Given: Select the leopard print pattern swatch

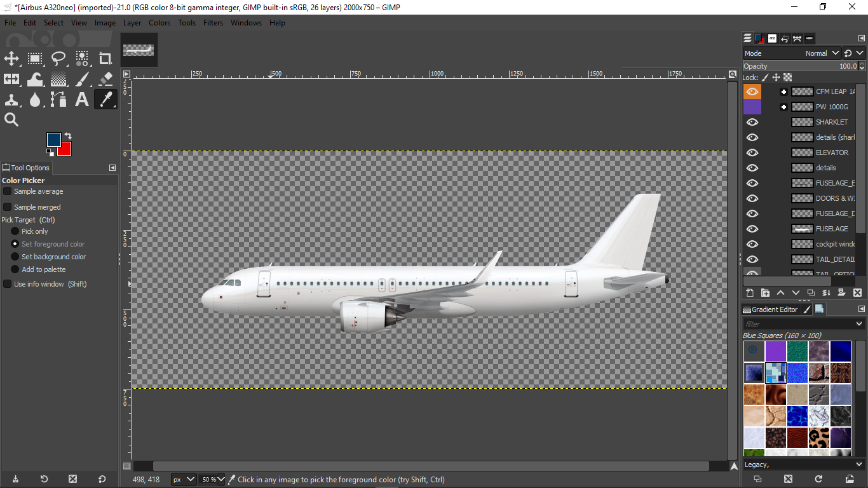Looking at the screenshot, I should [x=819, y=437].
